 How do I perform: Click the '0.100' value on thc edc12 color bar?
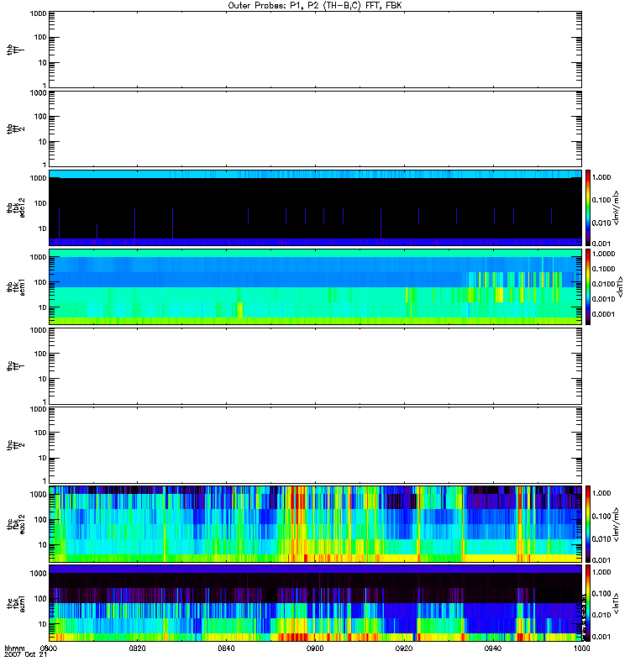[x=601, y=517]
